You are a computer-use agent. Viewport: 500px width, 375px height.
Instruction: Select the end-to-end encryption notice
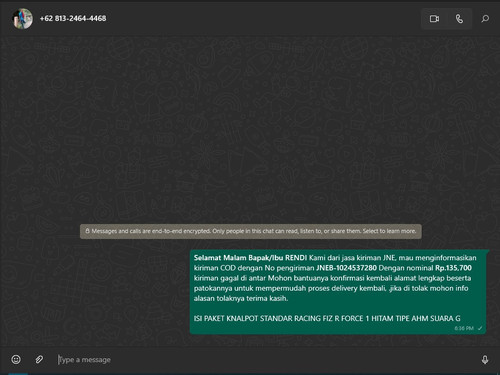coord(251,231)
